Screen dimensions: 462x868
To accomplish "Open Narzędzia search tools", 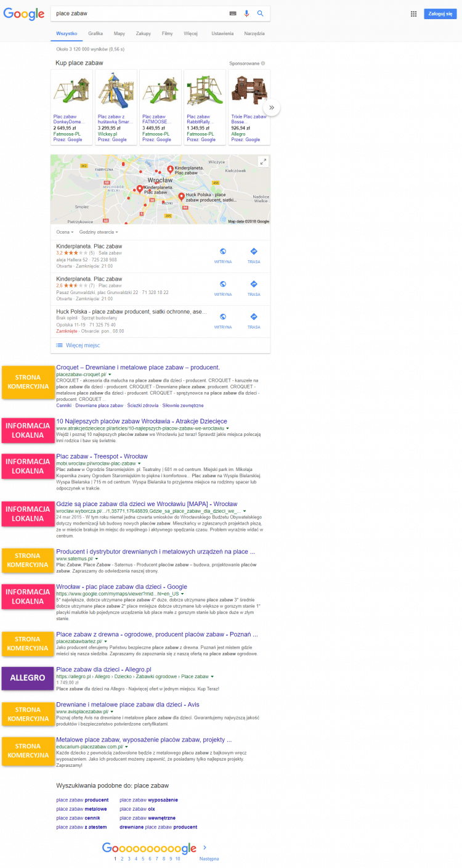I will tap(254, 34).
